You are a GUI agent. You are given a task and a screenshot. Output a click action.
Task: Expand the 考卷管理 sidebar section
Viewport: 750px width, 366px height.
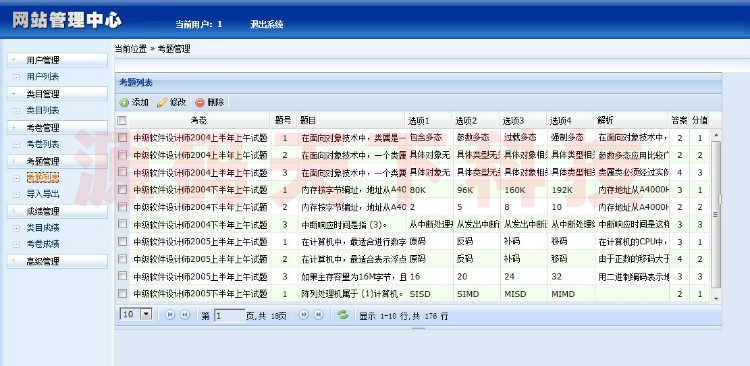pos(57,127)
